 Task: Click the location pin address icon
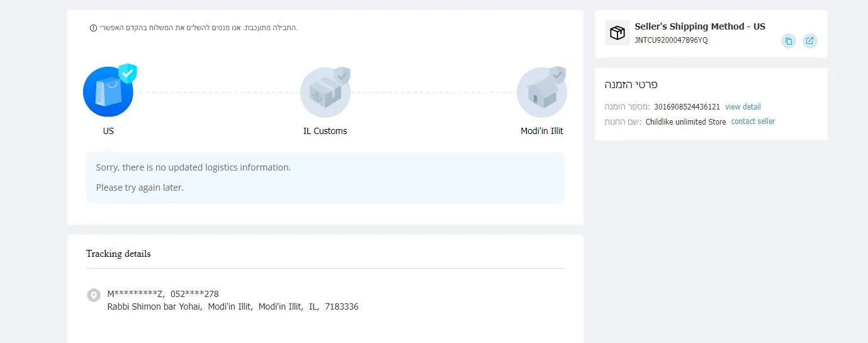[93, 295]
